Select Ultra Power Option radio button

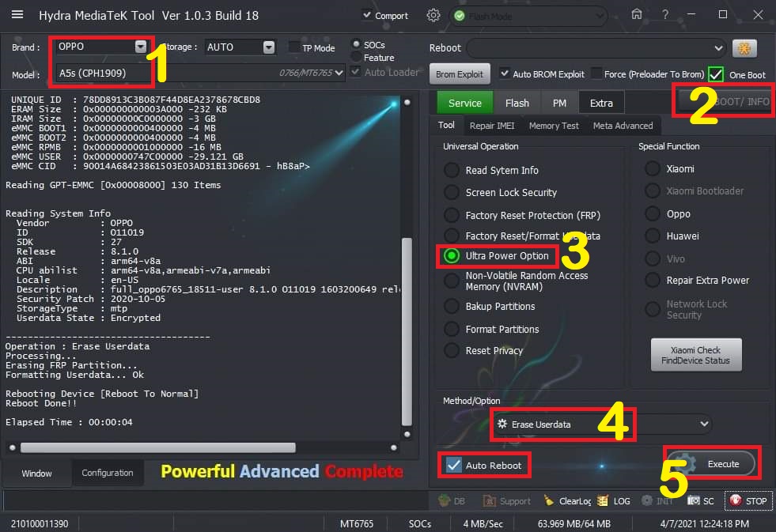click(x=452, y=255)
